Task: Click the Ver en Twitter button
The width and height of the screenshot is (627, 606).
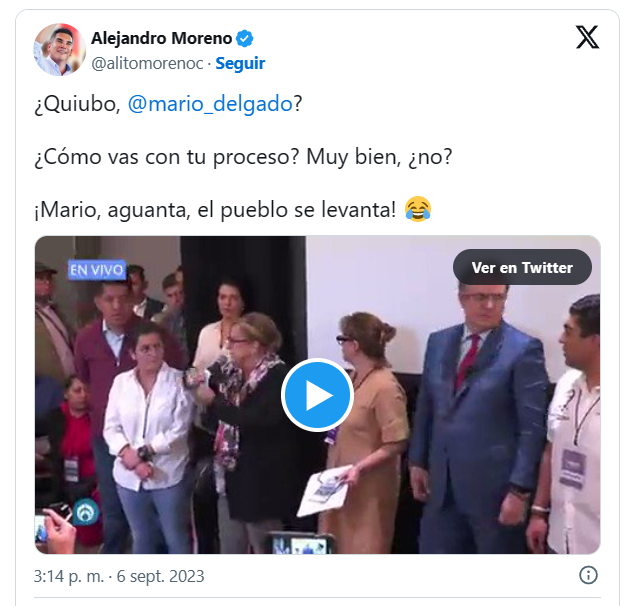Action: click(x=522, y=267)
